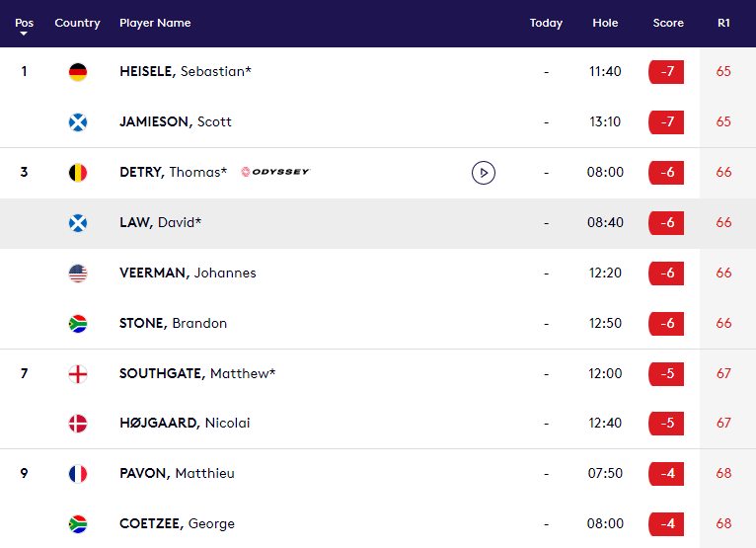Image resolution: width=756 pixels, height=548 pixels.
Task: Sort by Today column header
Action: 546,23
